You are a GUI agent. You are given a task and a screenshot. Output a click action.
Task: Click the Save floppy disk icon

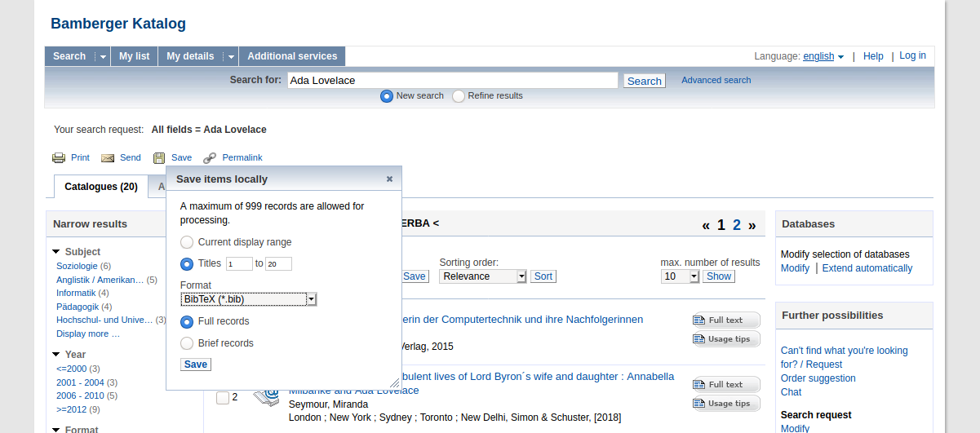click(x=159, y=158)
